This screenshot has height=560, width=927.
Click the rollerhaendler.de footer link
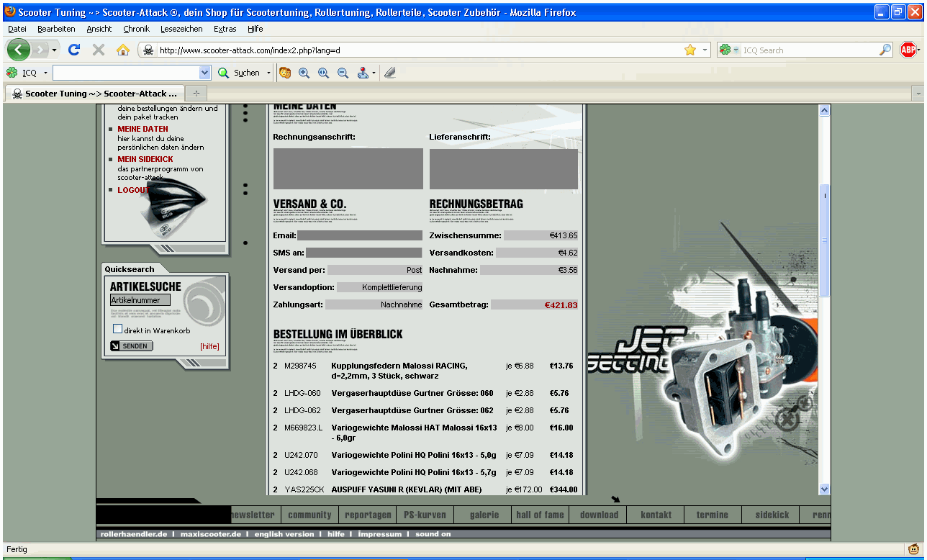(134, 534)
